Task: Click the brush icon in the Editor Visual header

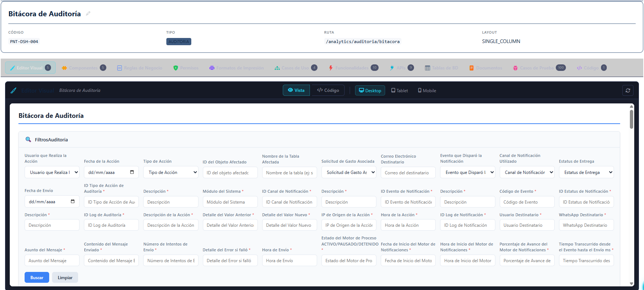Action: point(13,90)
